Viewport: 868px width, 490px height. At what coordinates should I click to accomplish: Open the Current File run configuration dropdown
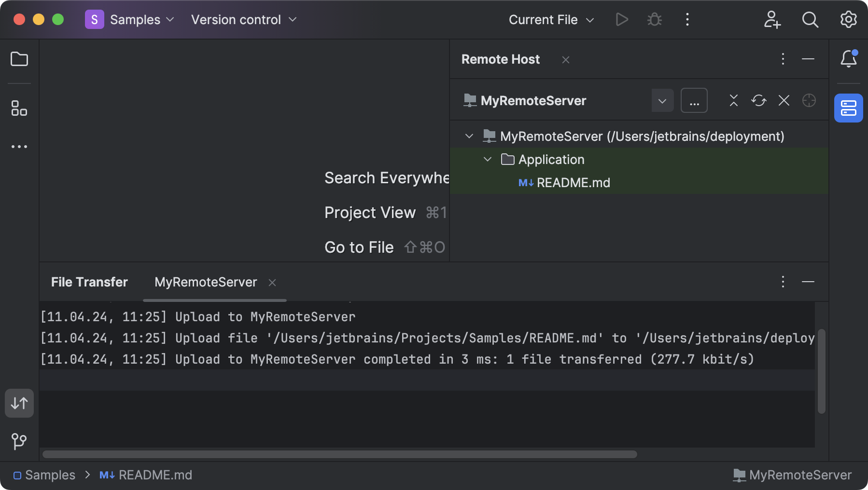(x=551, y=20)
